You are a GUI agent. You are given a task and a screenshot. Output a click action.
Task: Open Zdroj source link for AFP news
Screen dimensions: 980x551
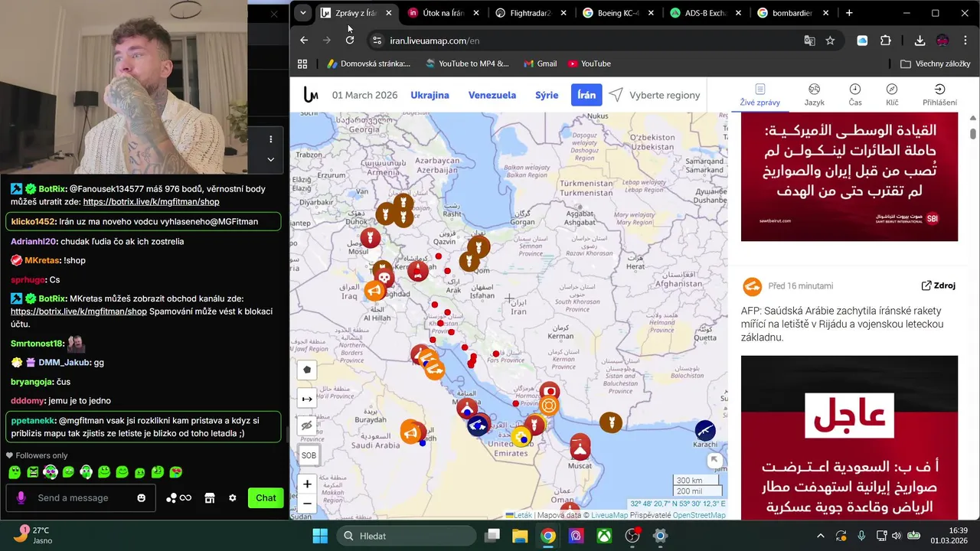point(938,285)
